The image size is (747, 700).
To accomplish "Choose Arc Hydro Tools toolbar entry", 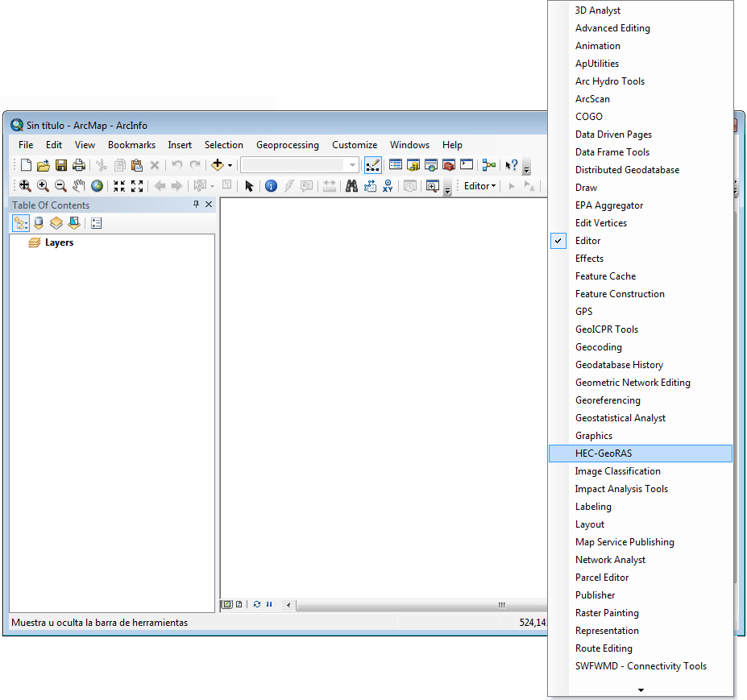I will [x=641, y=81].
